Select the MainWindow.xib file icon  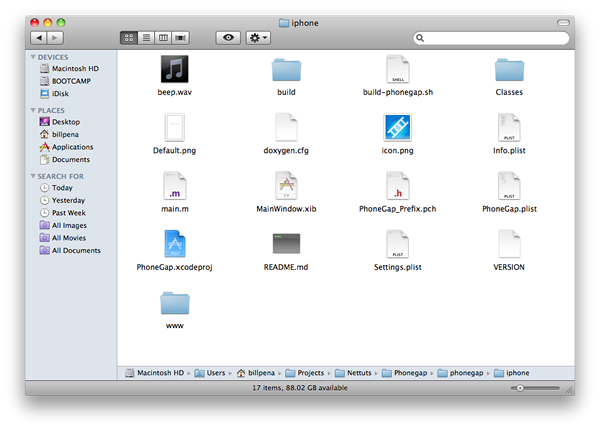coord(286,186)
